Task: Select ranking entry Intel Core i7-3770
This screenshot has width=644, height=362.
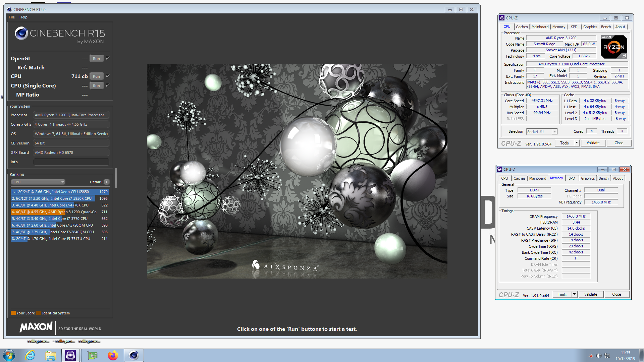Action: click(60, 219)
